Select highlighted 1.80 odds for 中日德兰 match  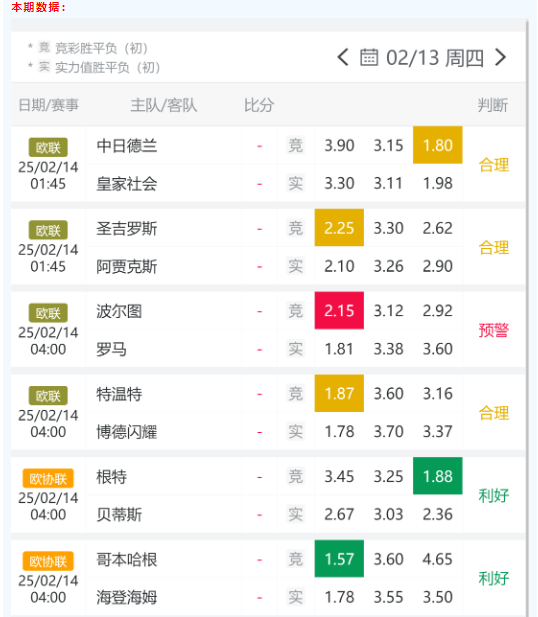(x=437, y=145)
